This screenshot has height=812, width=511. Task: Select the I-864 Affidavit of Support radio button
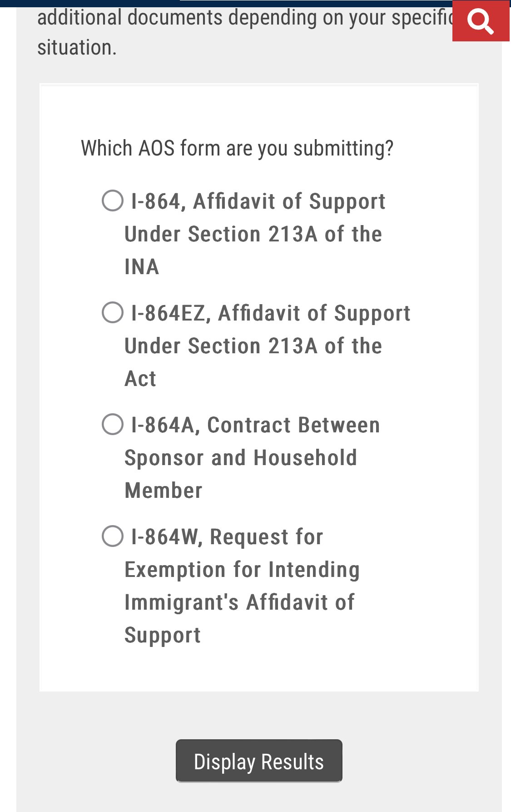point(113,201)
